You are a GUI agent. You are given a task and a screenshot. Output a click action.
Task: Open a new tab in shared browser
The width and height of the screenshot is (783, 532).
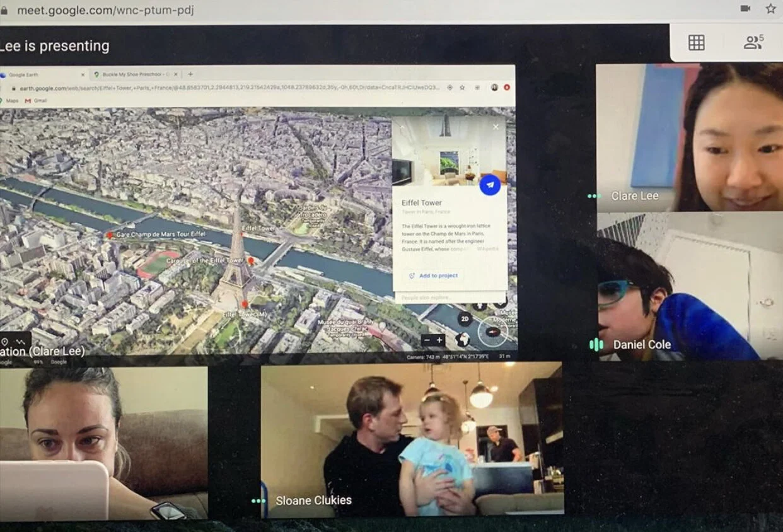tap(190, 74)
